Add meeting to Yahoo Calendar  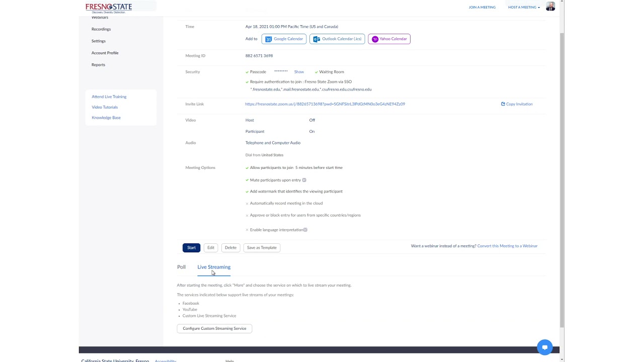click(x=389, y=39)
